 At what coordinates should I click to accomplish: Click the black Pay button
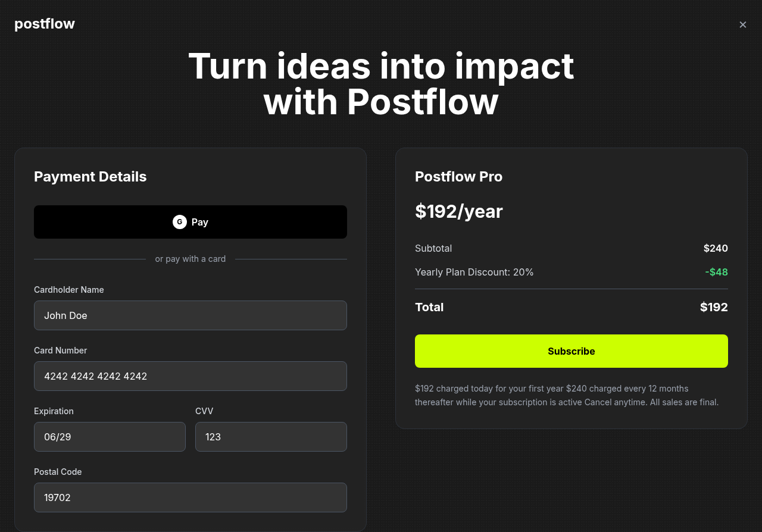pos(190,221)
